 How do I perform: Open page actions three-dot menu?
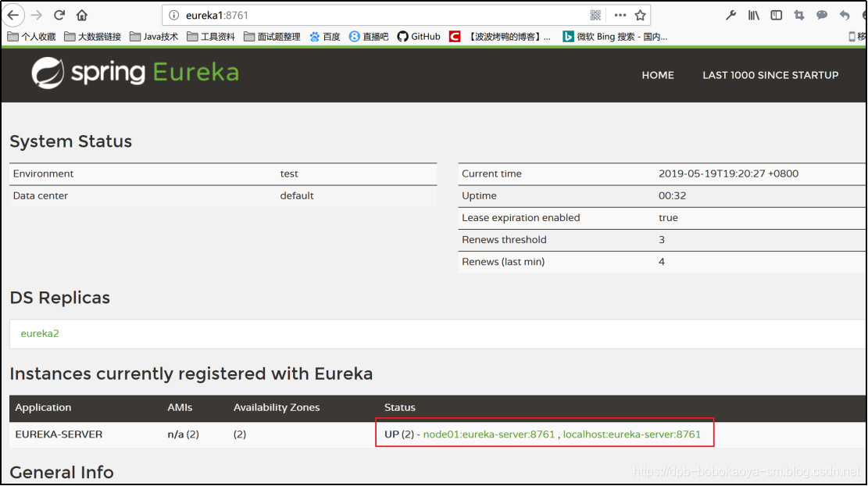[620, 16]
